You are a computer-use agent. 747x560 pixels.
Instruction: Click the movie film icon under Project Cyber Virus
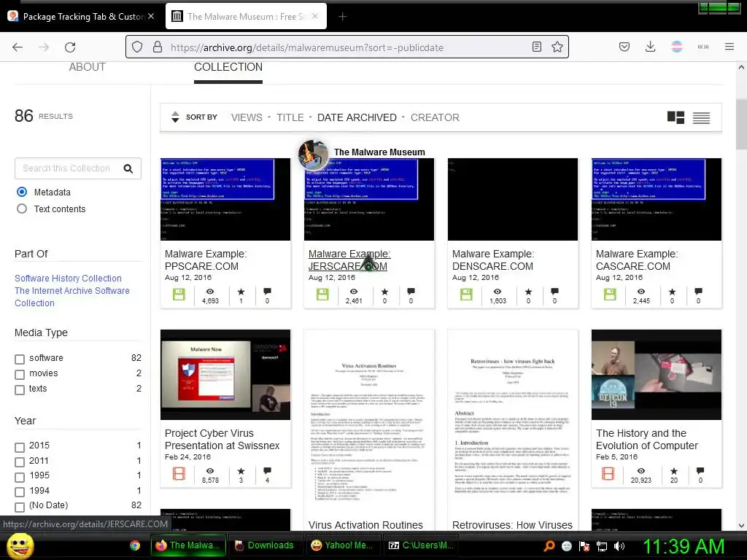179,474
